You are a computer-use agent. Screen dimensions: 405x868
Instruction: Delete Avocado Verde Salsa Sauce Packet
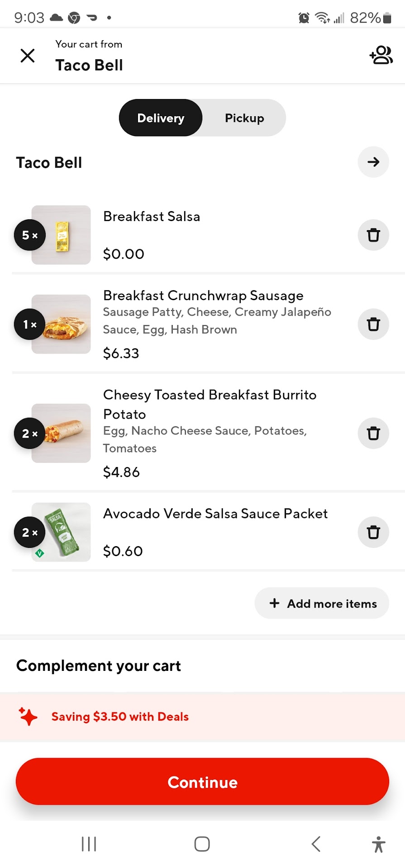373,532
